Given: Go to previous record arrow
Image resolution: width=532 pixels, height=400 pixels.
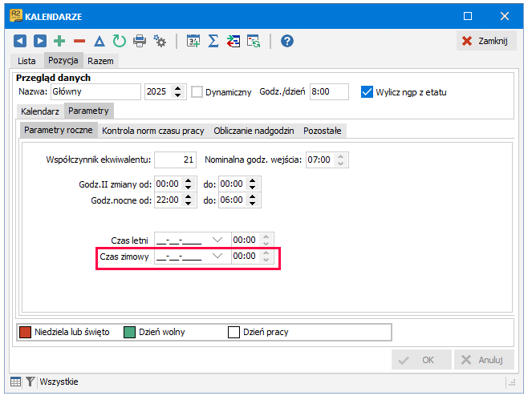Looking at the screenshot, I should click(x=20, y=41).
